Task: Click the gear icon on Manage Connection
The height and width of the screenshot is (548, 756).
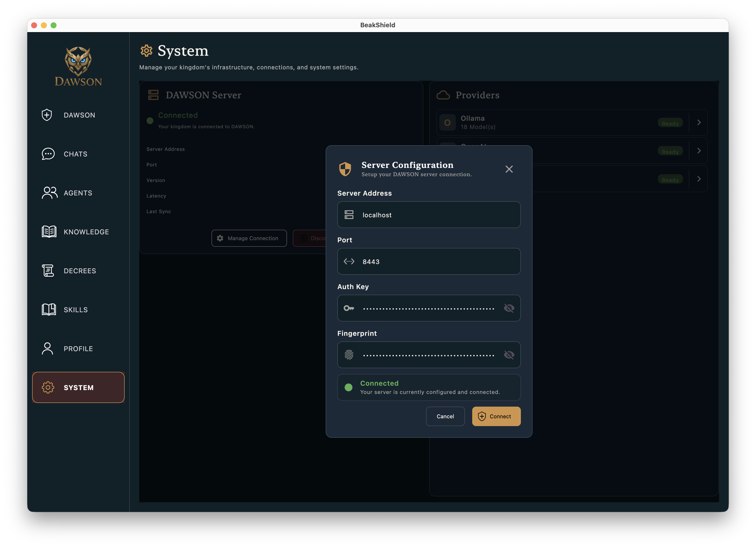Action: coord(220,238)
